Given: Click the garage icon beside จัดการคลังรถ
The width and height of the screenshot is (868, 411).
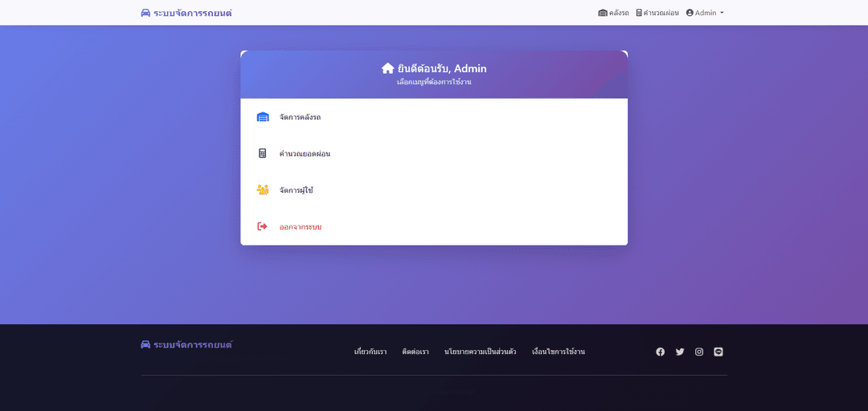Looking at the screenshot, I should pos(263,117).
